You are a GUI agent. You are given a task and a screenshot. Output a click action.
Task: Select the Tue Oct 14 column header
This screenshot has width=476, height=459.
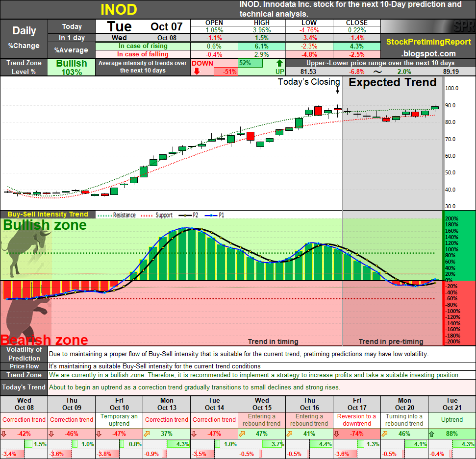[x=214, y=404]
